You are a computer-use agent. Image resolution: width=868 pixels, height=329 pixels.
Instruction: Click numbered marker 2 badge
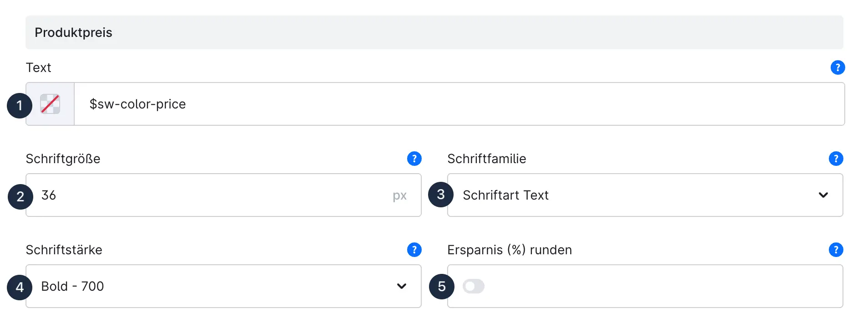(x=20, y=196)
